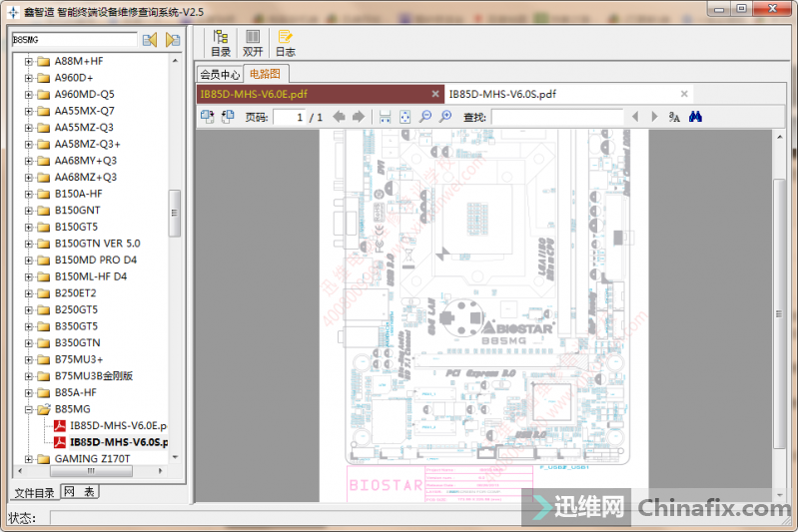
Task: Expand the B85A-HF folder
Action: 29,393
